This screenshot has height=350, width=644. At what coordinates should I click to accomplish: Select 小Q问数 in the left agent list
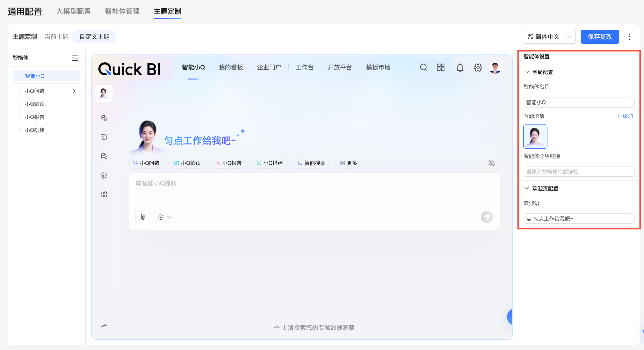tap(35, 91)
